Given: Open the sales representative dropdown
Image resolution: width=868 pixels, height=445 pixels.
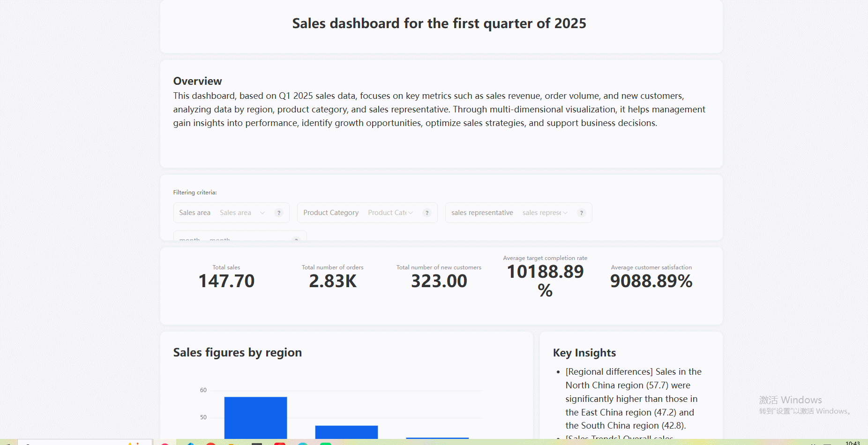Looking at the screenshot, I should [x=545, y=213].
